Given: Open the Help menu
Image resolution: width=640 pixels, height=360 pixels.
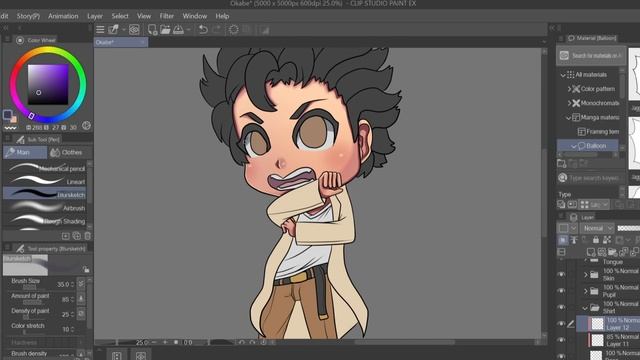Looking at the screenshot, I should (222, 16).
